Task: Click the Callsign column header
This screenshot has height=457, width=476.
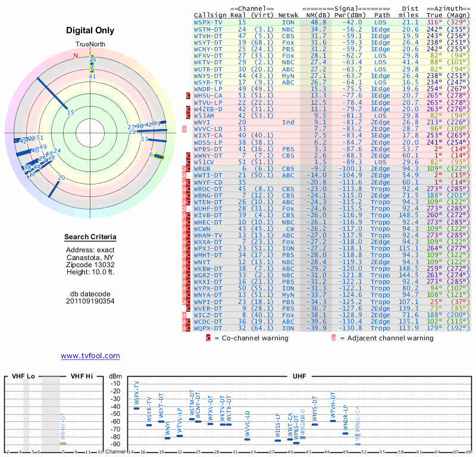Action: (210, 15)
